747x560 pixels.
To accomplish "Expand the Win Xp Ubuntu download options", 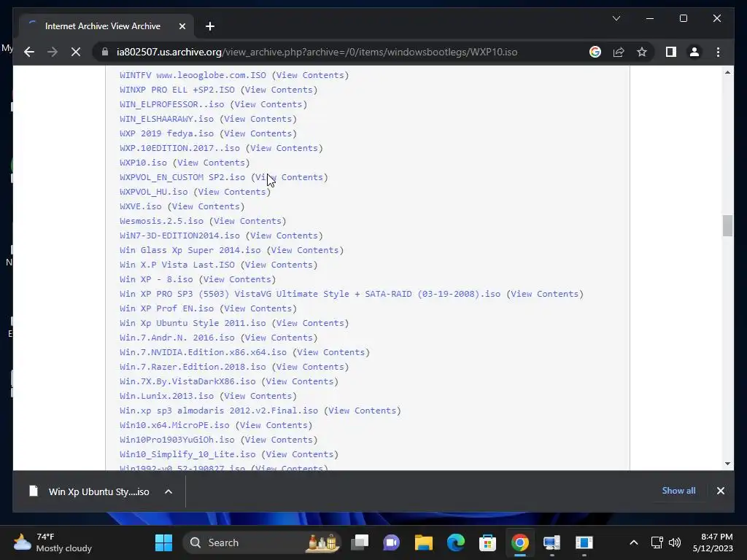I will [x=169, y=491].
